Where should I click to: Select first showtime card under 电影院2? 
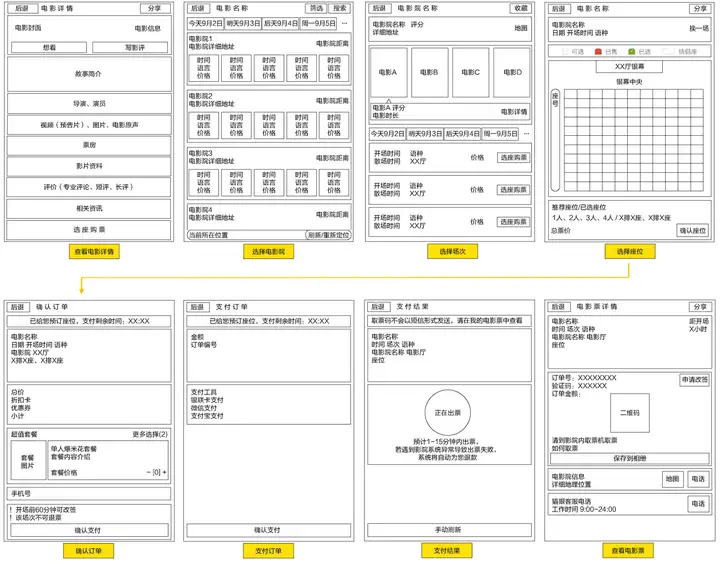(203, 125)
